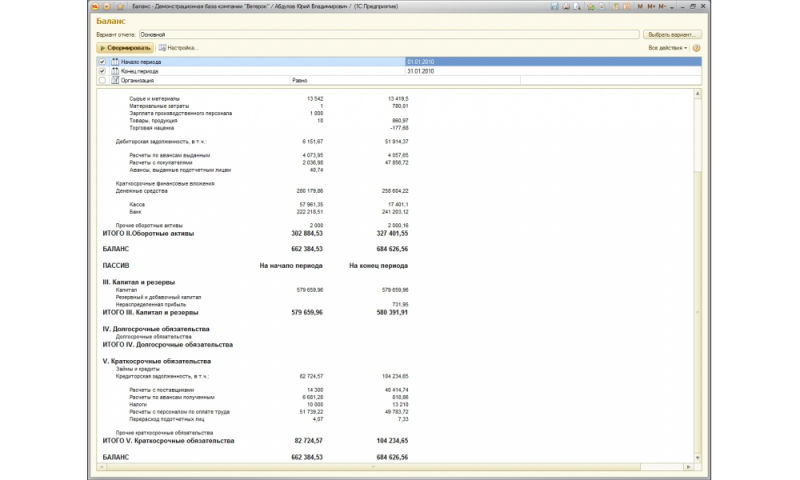This screenshot has height=480, width=800.
Task: Click the 'Сформировать' button
Action: click(x=124, y=47)
